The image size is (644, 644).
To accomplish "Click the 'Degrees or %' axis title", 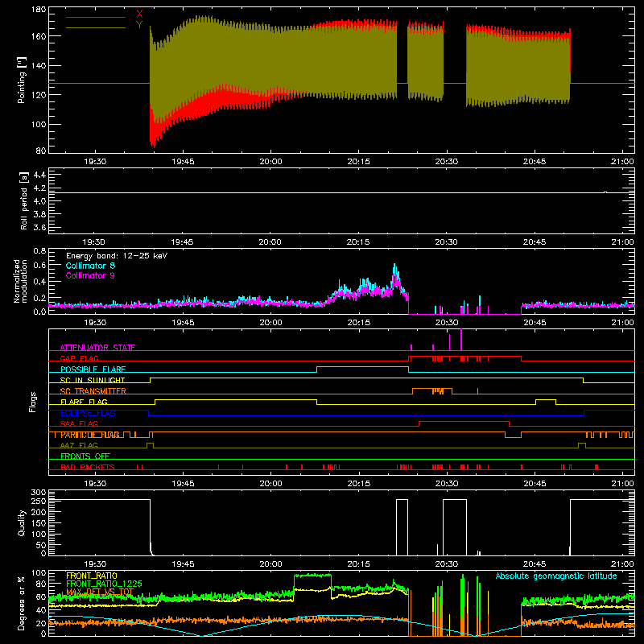I will (22, 603).
